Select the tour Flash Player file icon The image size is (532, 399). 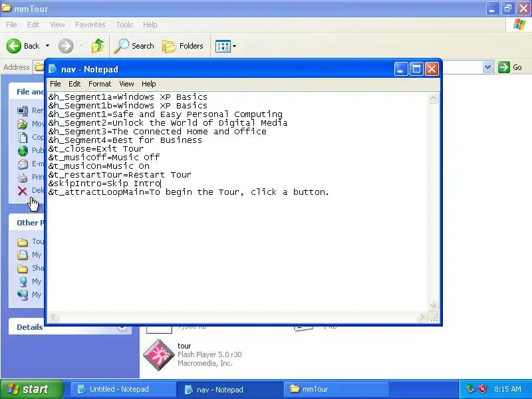[158, 355]
